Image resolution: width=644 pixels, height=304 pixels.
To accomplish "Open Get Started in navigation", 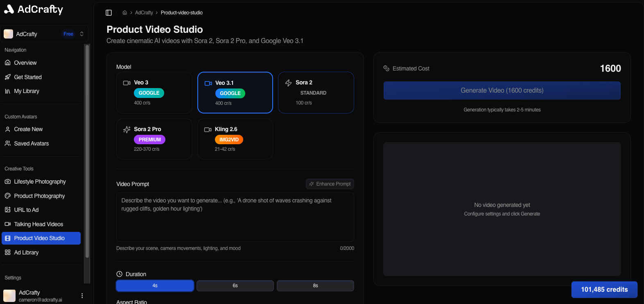I will coord(41,77).
